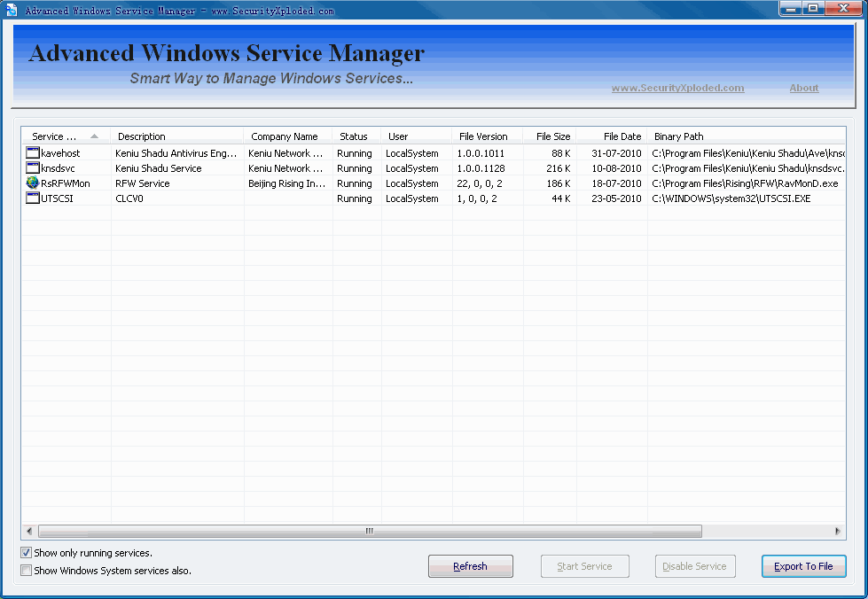Viewport: 868px width, 599px height.
Task: Sort by Description column header
Action: (x=177, y=136)
